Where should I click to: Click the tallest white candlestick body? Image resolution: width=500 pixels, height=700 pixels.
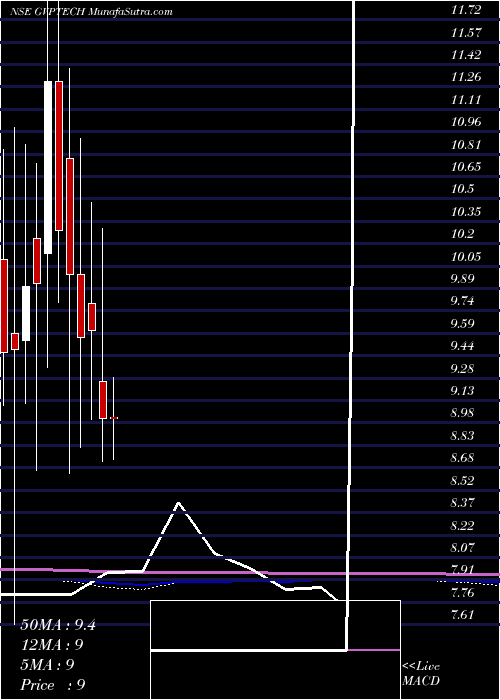48,167
